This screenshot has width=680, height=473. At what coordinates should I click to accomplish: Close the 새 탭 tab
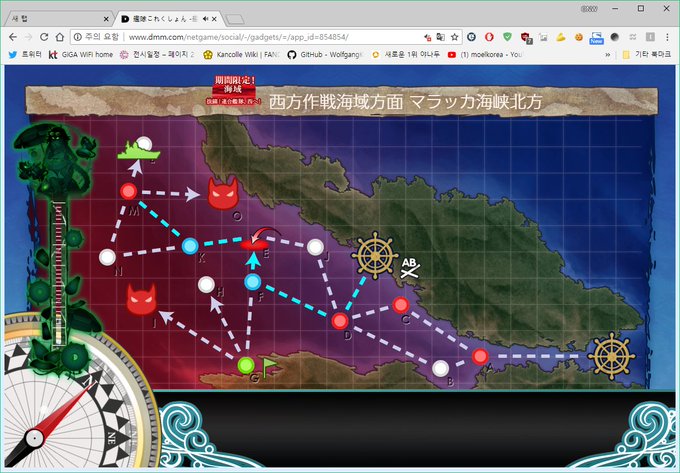pyautogui.click(x=106, y=19)
